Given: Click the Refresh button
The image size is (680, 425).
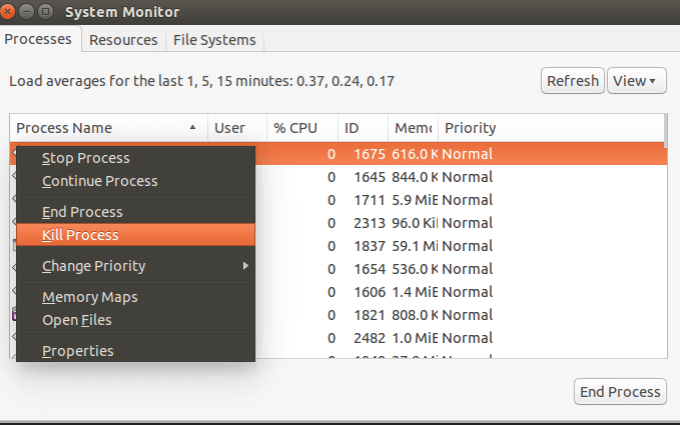Looking at the screenshot, I should (572, 81).
